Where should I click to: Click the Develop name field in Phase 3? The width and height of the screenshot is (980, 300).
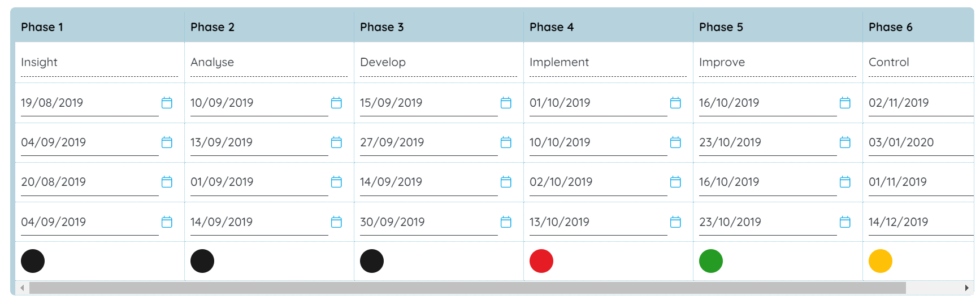pos(439,63)
